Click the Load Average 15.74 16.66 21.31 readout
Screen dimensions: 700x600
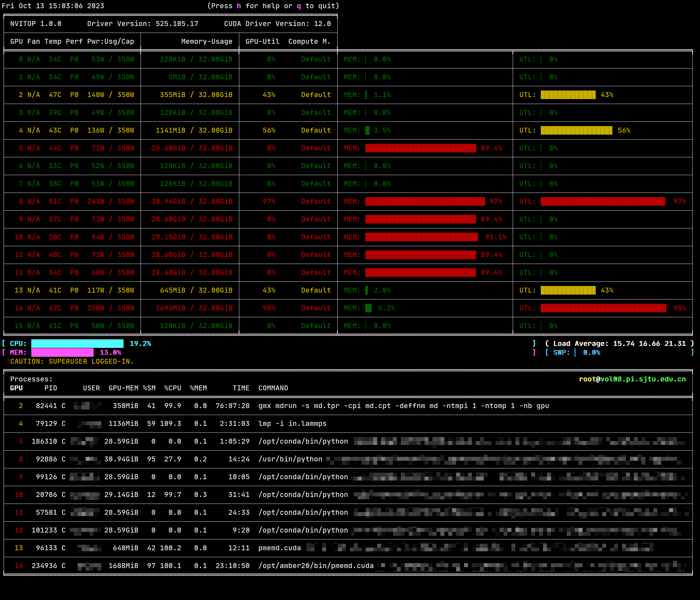(x=620, y=344)
